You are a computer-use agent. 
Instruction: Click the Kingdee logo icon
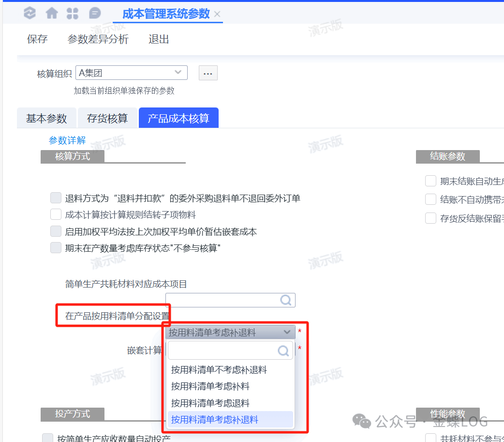click(x=30, y=14)
